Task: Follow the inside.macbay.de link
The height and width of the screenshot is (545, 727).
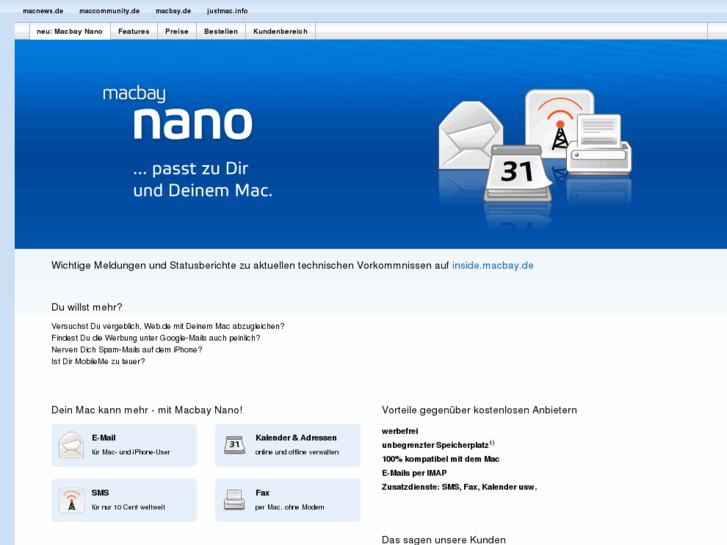Action: (492, 265)
